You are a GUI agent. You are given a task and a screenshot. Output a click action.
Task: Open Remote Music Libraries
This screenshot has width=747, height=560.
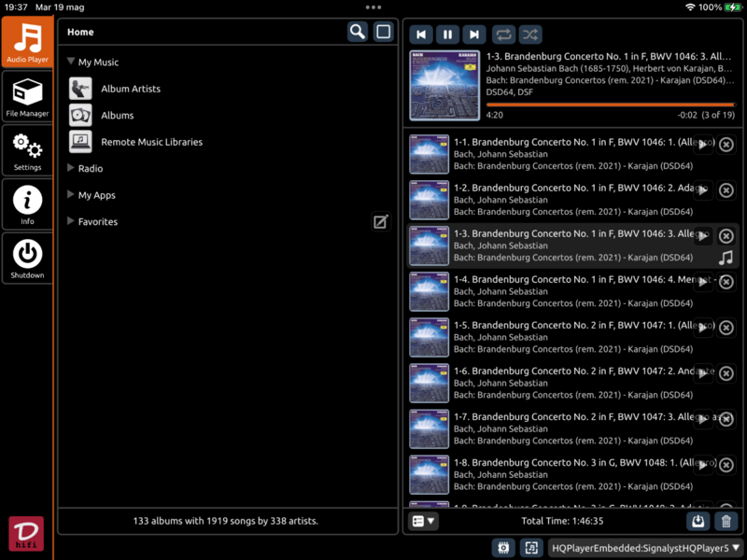click(151, 142)
